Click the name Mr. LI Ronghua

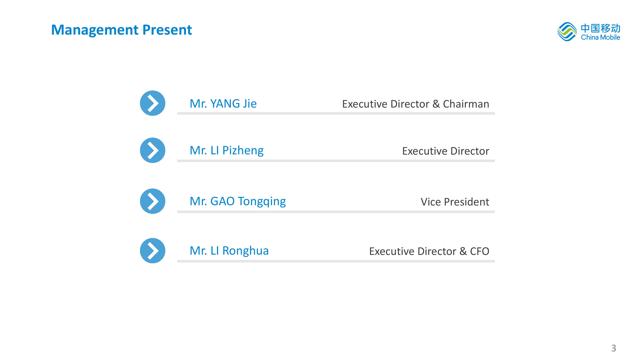(x=229, y=251)
